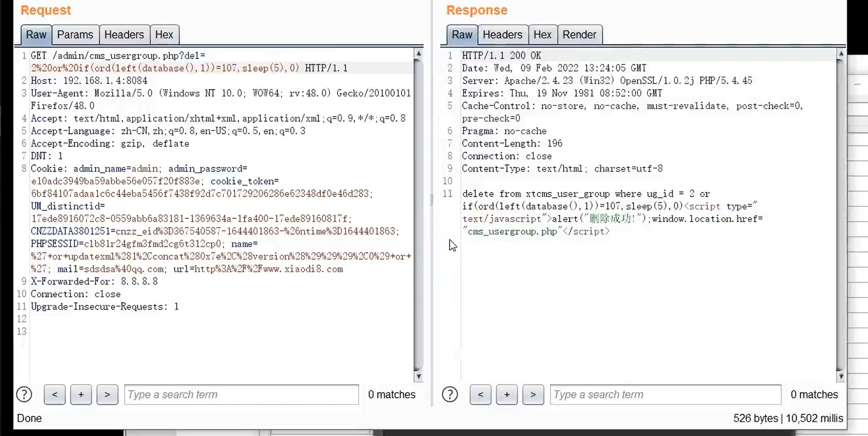Click the Upgrade-Insecure-Requests: 1 line
Screen dimensions: 868x436
tap(105, 307)
